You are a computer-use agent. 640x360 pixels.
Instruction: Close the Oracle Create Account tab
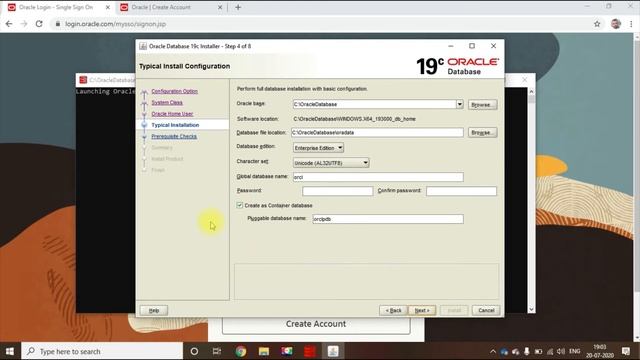[220, 7]
